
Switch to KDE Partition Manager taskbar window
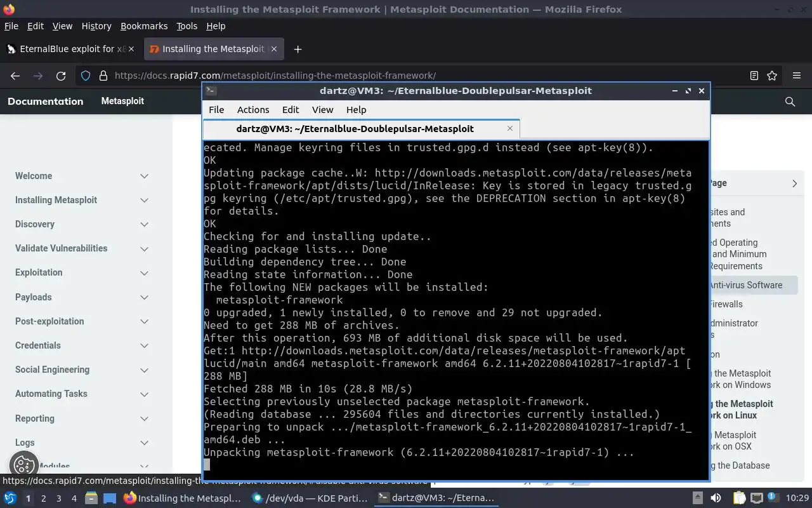tap(310, 498)
